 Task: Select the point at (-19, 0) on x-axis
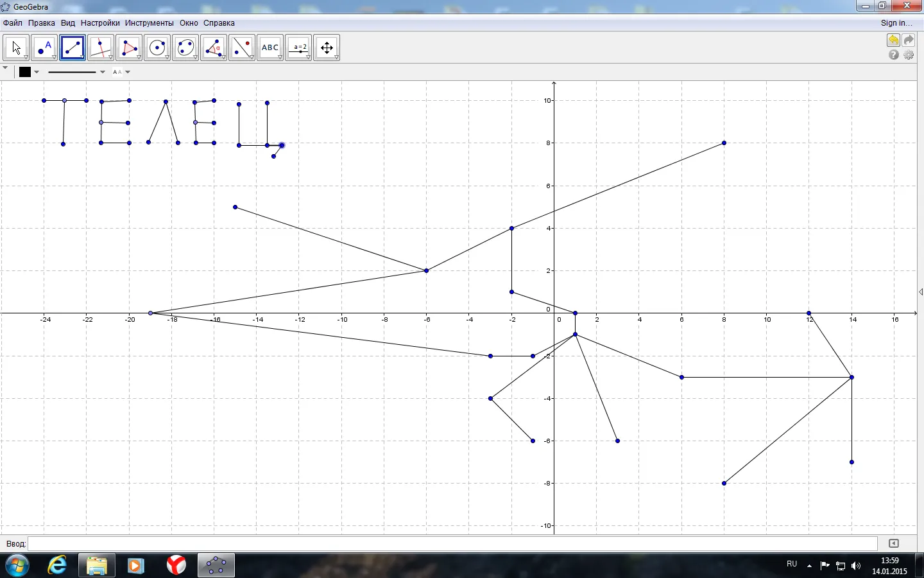pos(151,313)
